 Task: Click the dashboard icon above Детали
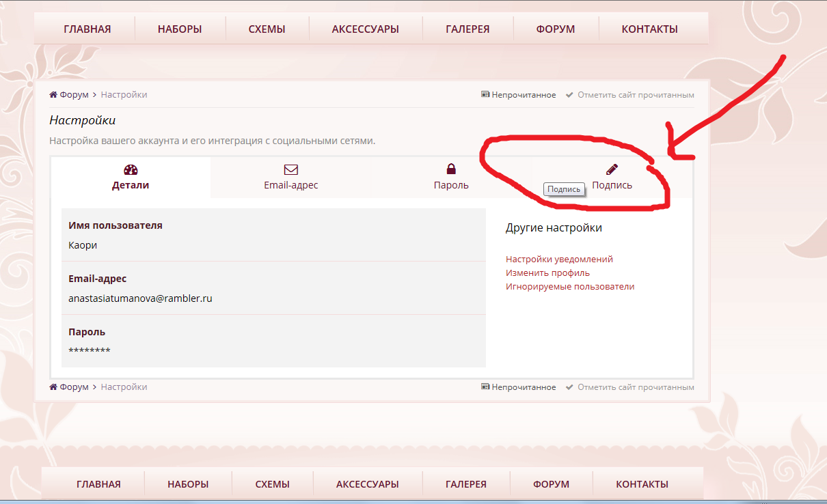click(131, 169)
